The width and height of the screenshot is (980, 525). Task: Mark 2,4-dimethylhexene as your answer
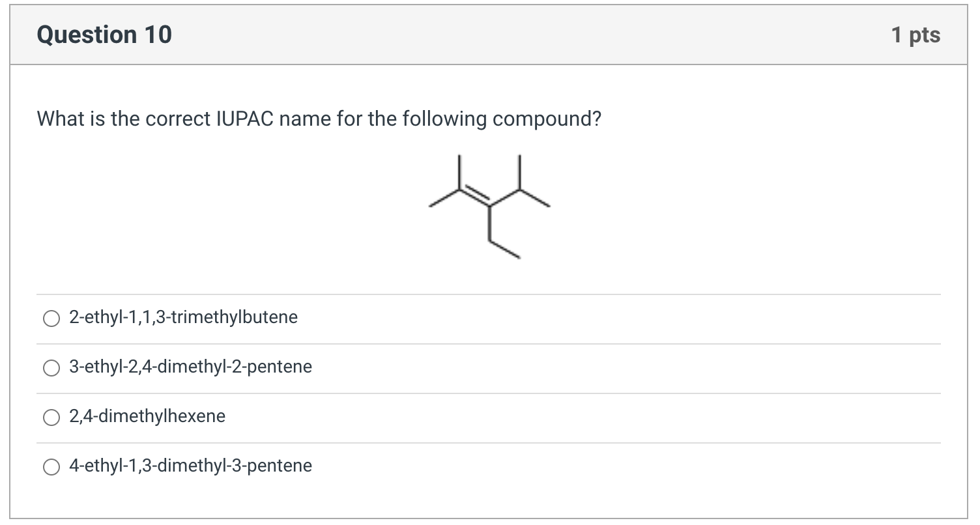pos(51,418)
